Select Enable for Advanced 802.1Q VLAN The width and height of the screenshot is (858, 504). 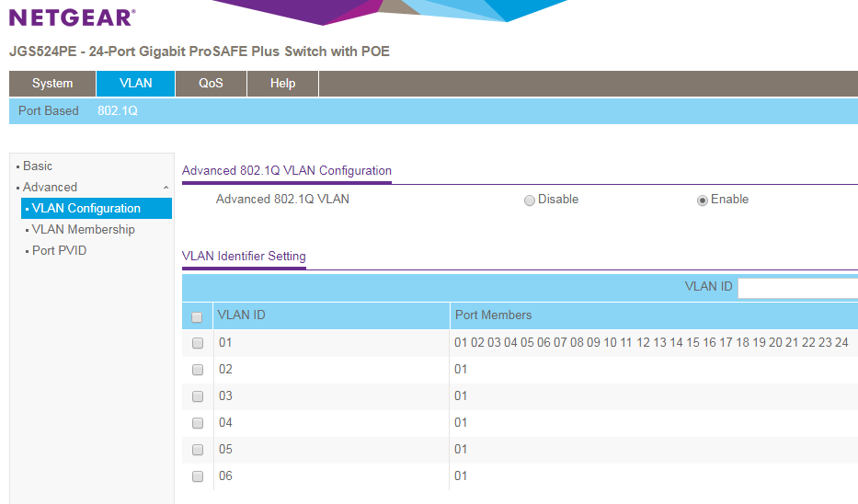pyautogui.click(x=702, y=200)
